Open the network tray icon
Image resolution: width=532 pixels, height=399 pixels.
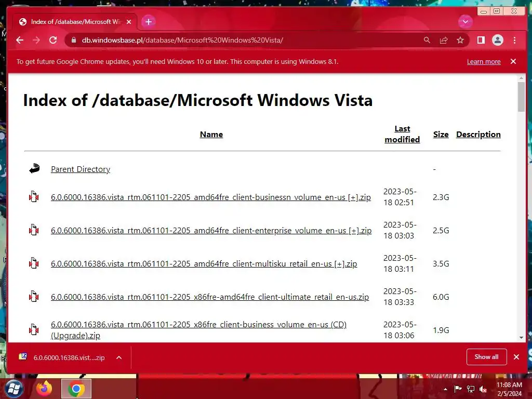[471, 389]
